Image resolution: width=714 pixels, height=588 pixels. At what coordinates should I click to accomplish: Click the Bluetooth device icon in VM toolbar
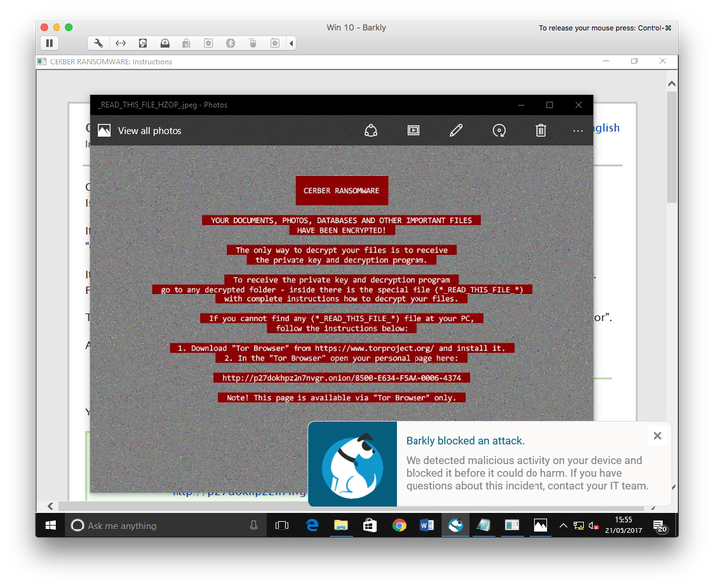pyautogui.click(x=230, y=43)
